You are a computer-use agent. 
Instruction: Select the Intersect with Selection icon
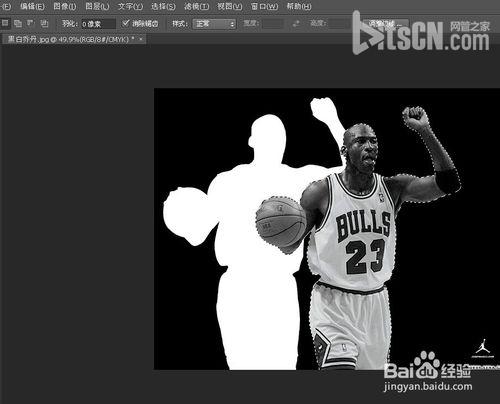44,23
